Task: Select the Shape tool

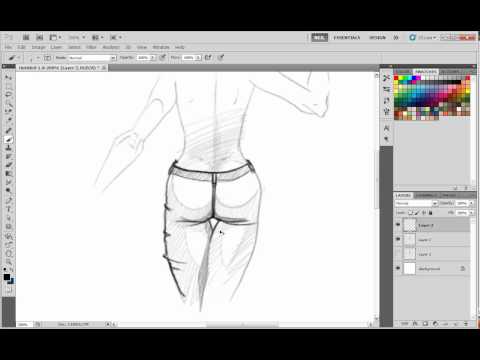Action: tap(9, 227)
